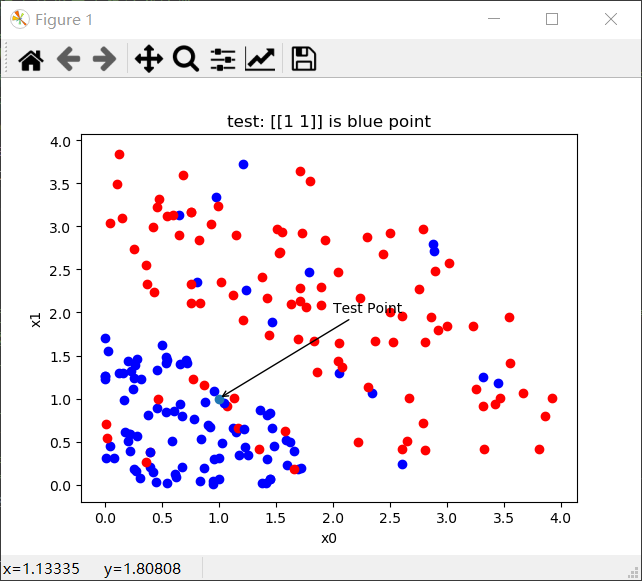Viewport: 642px width, 581px height.
Task: Click the plot title about blue point
Action: pyautogui.click(x=329, y=122)
